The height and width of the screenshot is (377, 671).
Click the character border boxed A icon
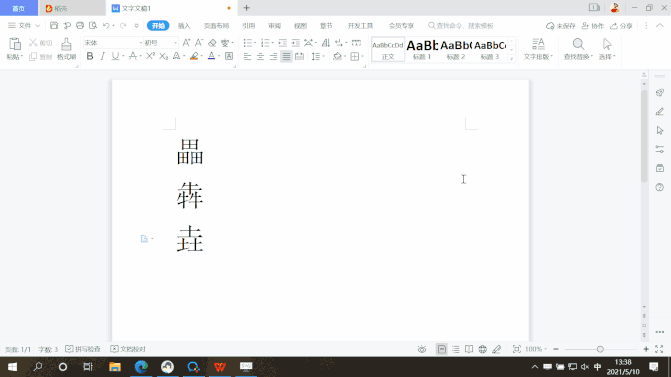[x=229, y=56]
